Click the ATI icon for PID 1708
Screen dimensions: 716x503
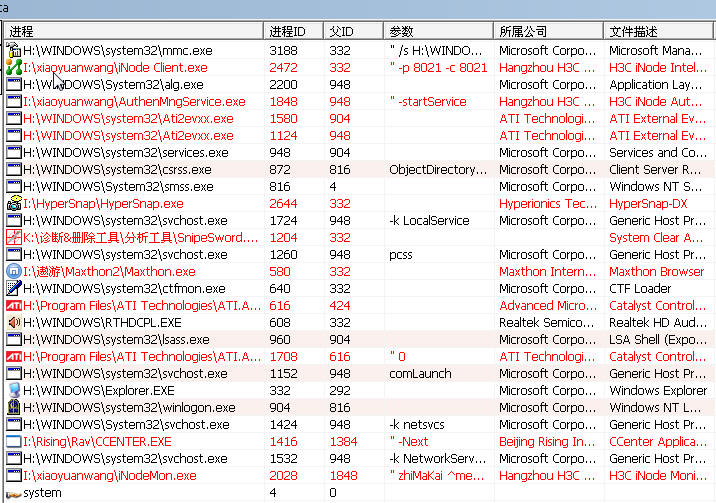tap(14, 356)
